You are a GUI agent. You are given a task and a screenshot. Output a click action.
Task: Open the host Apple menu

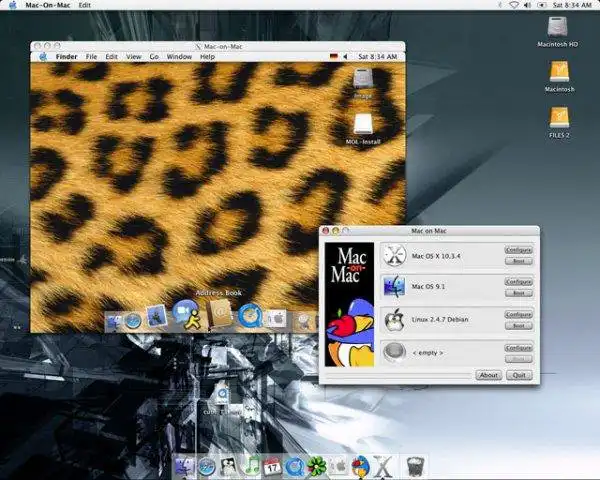pos(13,5)
